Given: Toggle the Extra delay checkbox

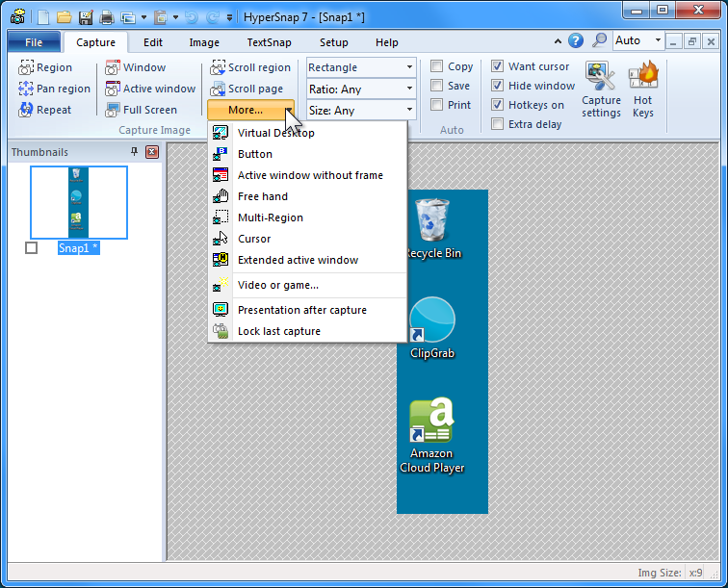Looking at the screenshot, I should point(497,124).
